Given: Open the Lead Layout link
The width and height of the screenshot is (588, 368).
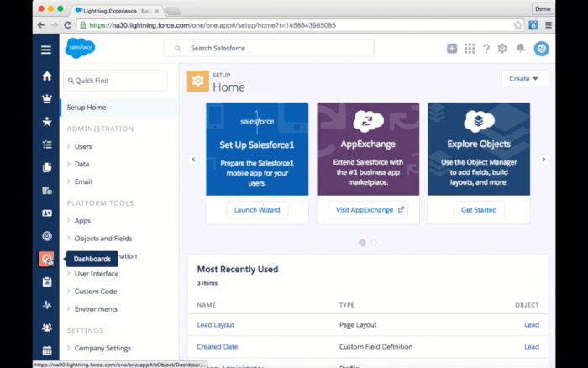Looking at the screenshot, I should (x=216, y=325).
